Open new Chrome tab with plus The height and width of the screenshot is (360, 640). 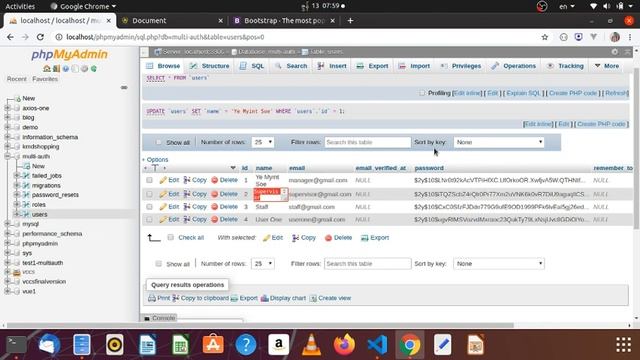pyautogui.click(x=350, y=20)
